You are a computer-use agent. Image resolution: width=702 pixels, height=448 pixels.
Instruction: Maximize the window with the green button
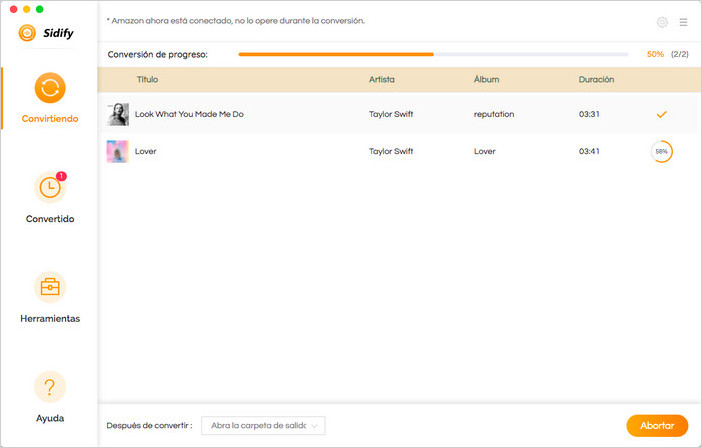pos(39,9)
